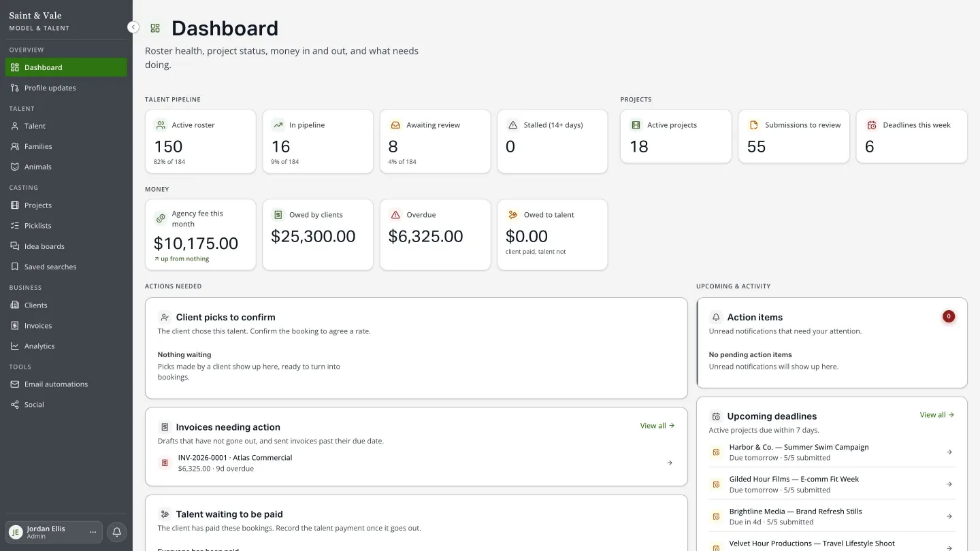Click the Client picks to confirm heading
This screenshot has width=980, height=551.
tap(225, 317)
